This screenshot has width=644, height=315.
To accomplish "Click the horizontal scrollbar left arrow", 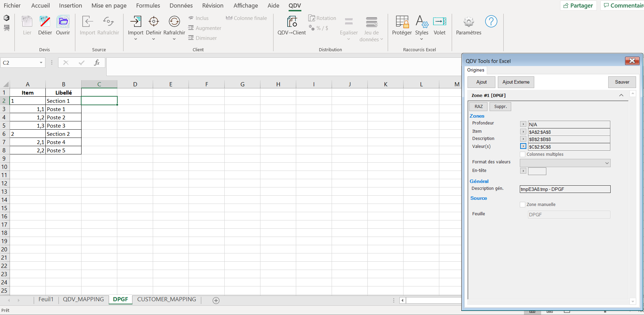I will [402, 301].
